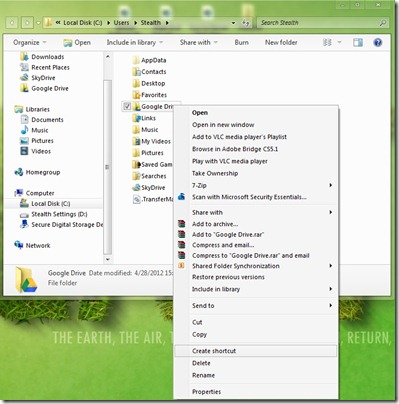The height and width of the screenshot is (404, 399).
Task: Choose Add to VLC media player's Playlist
Action: point(256,137)
